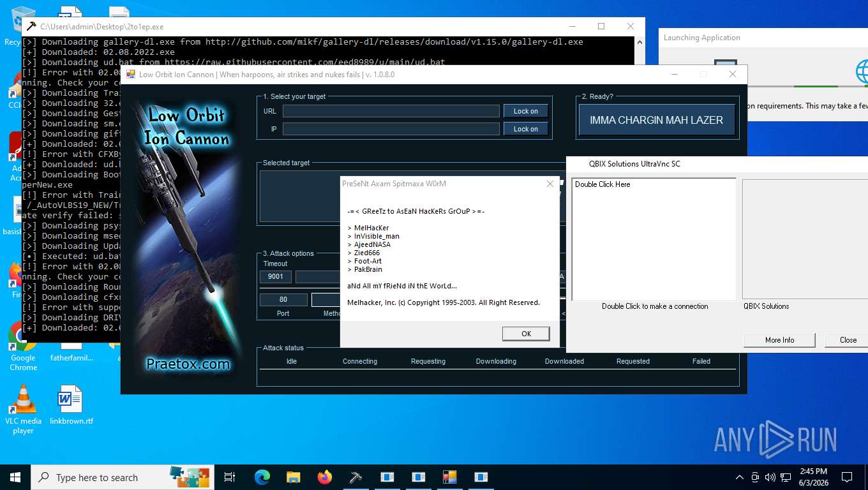Open Google Chrome desktop shortcut

point(23,346)
